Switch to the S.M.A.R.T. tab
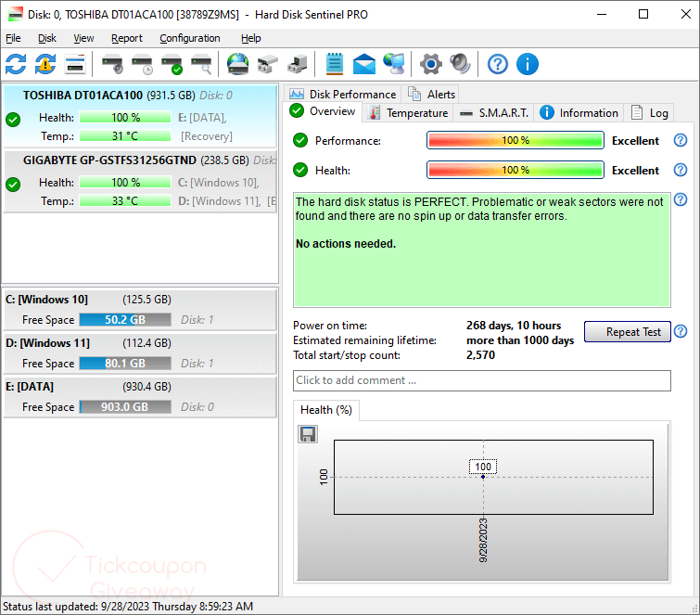 [494, 113]
